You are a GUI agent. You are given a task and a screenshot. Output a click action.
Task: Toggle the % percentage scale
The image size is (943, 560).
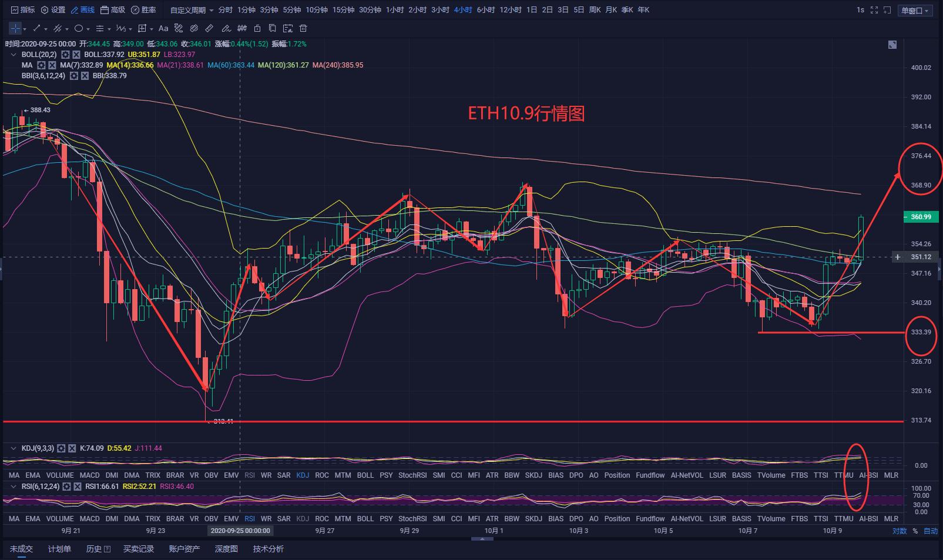point(915,531)
